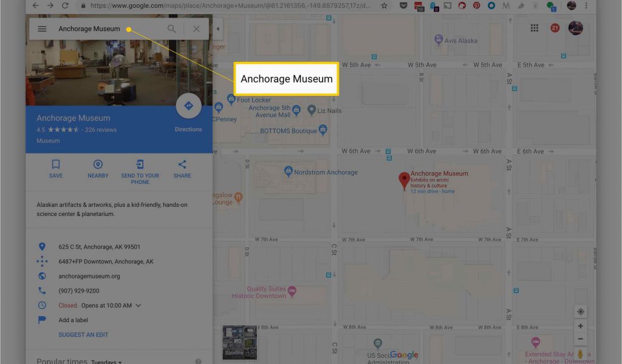Select the Anchorage 5th Avenue Mall marker
Viewport: 622px width, 364px height.
[x=296, y=110]
